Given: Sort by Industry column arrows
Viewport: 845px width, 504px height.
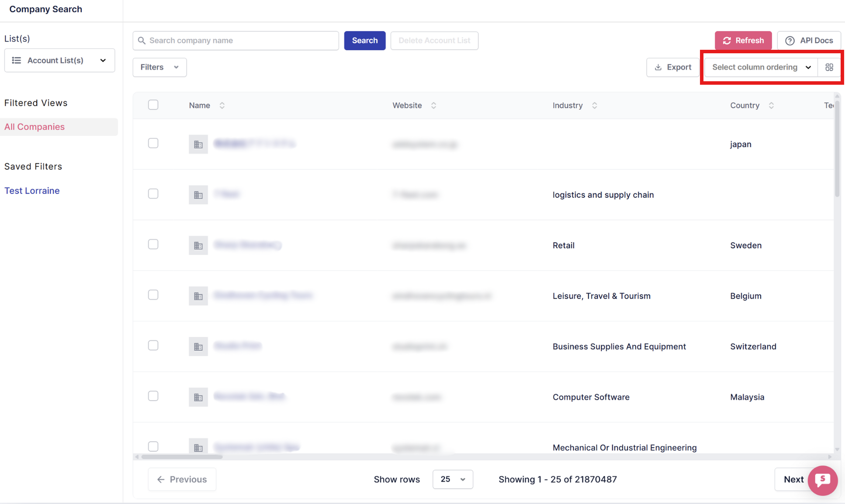Looking at the screenshot, I should [x=594, y=105].
